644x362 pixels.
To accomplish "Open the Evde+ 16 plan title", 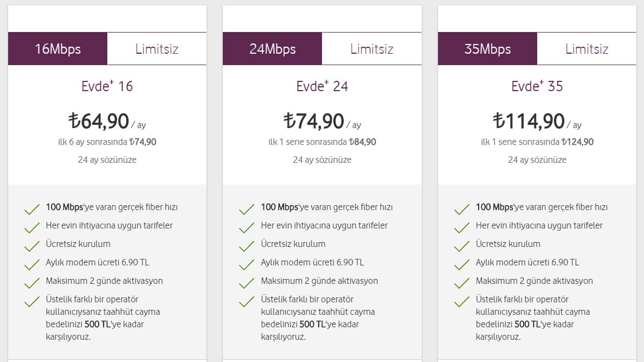I will pos(107,86).
